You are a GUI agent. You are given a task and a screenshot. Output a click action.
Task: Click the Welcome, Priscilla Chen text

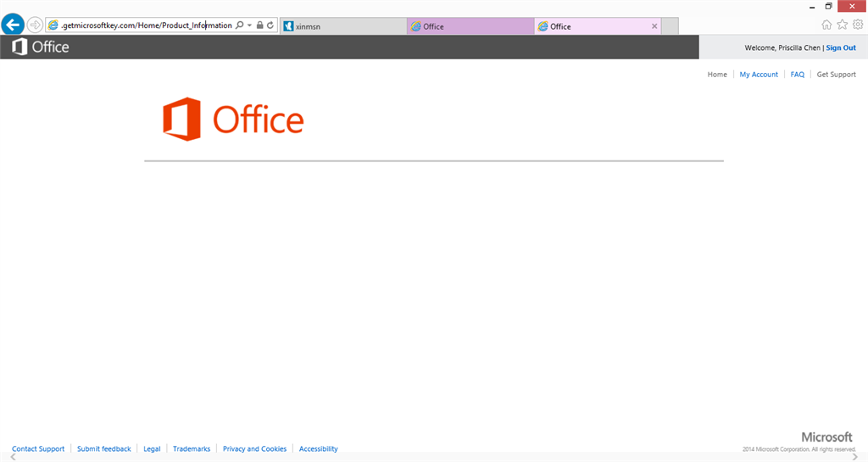(782, 47)
